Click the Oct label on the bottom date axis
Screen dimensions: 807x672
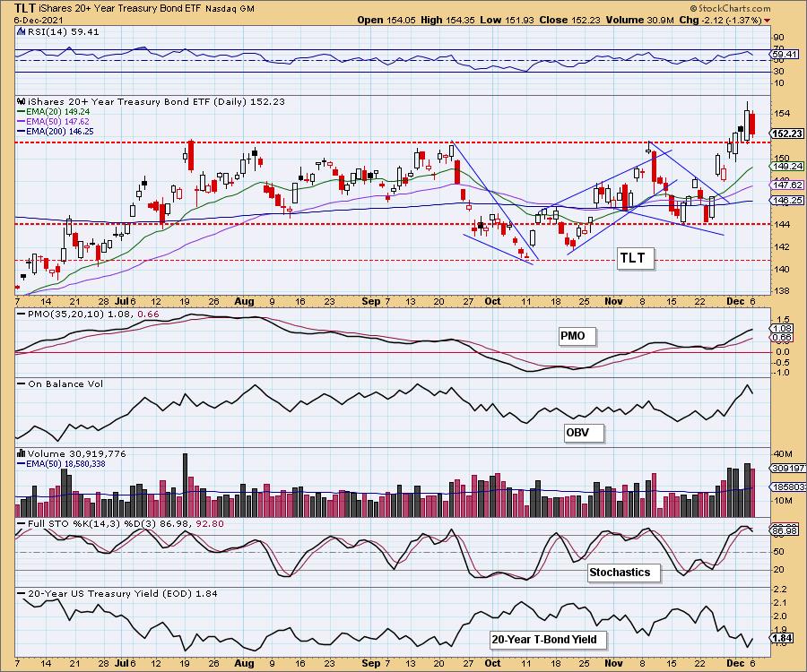pyautogui.click(x=492, y=663)
